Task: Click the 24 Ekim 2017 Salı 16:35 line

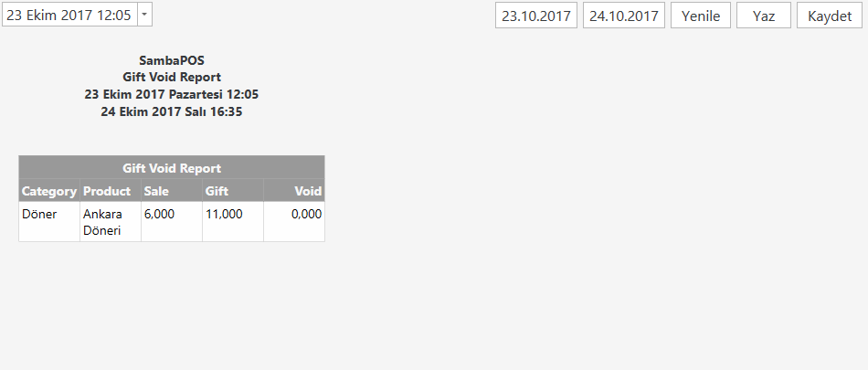Action: coord(172,111)
